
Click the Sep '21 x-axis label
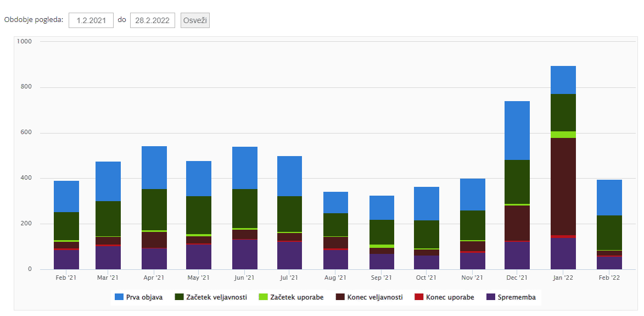point(382,278)
